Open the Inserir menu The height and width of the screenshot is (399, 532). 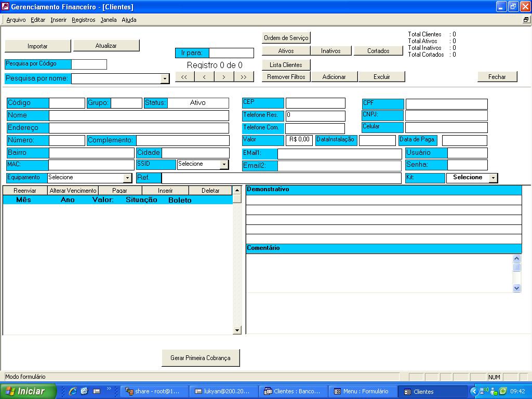click(x=58, y=20)
